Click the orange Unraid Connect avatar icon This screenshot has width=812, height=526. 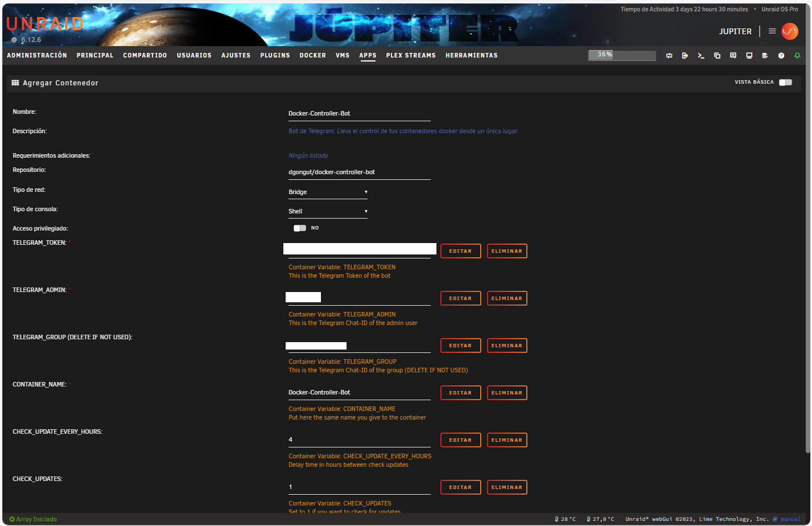point(790,31)
